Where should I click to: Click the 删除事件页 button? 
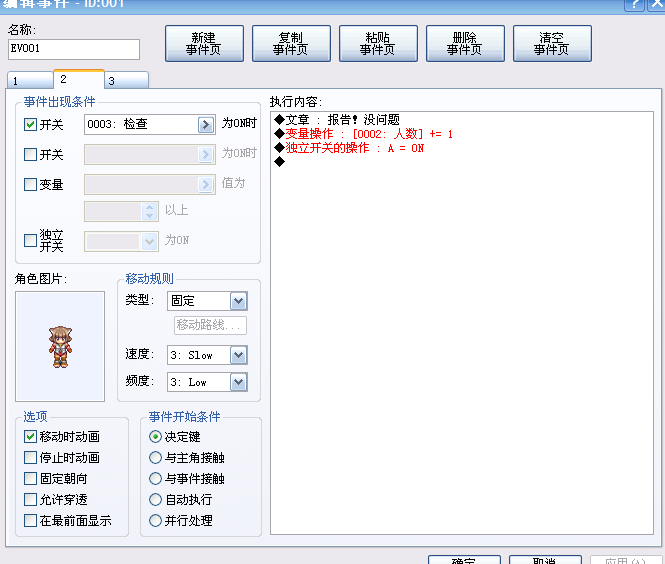pyautogui.click(x=465, y=44)
